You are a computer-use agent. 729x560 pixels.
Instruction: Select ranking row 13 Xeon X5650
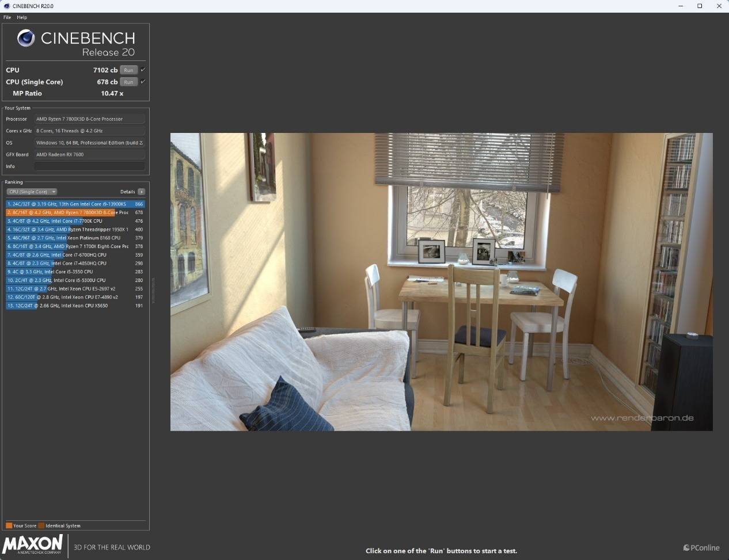click(75, 306)
